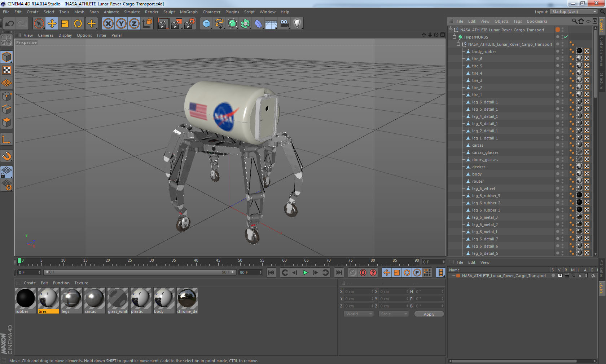Click the coordinate system icon

click(147, 24)
